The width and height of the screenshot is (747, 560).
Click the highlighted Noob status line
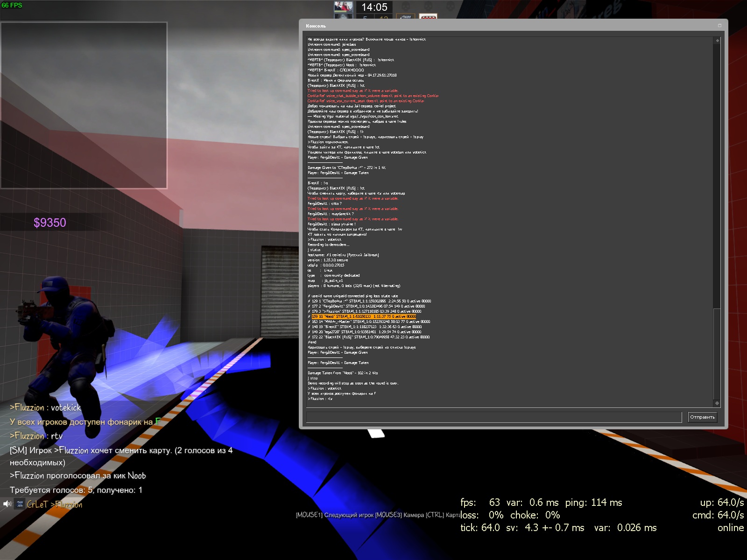pos(364,316)
